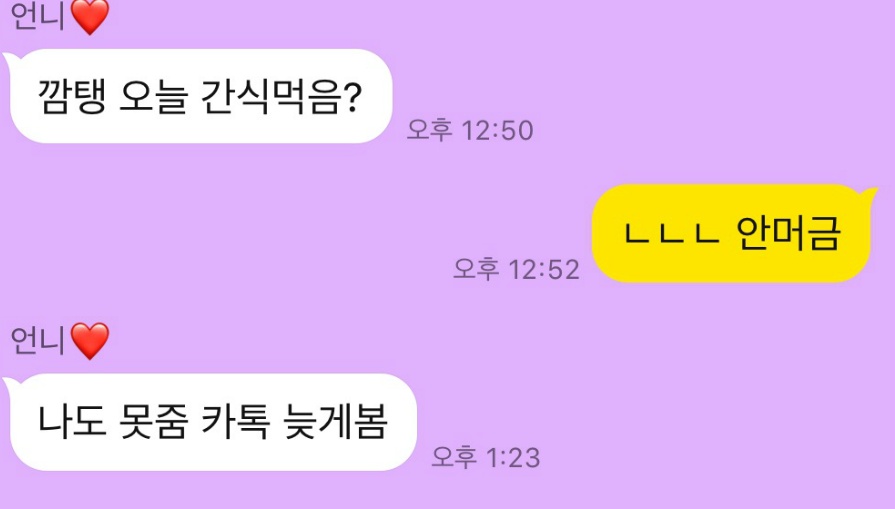The height and width of the screenshot is (509, 895).
Task: Click the word 카톡 in the last message
Action: click(236, 422)
